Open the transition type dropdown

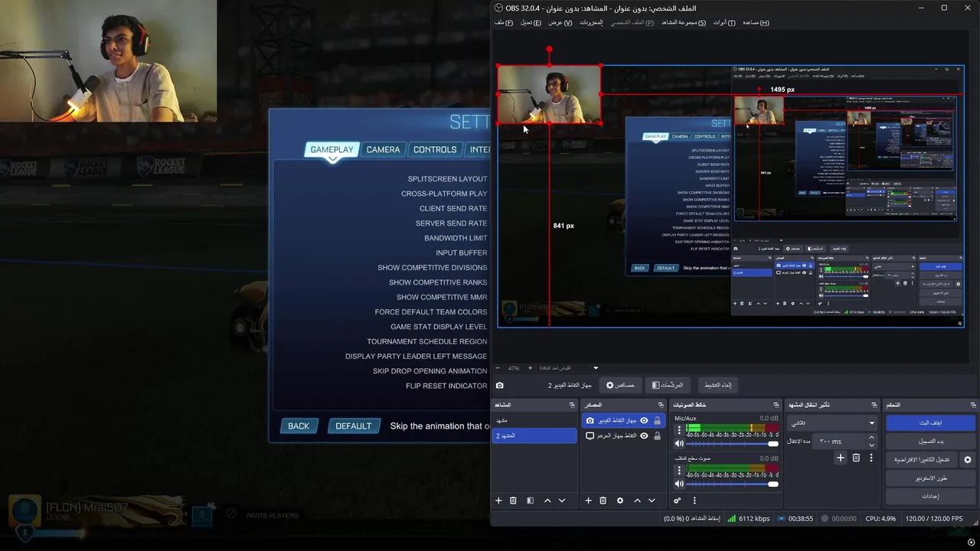832,422
